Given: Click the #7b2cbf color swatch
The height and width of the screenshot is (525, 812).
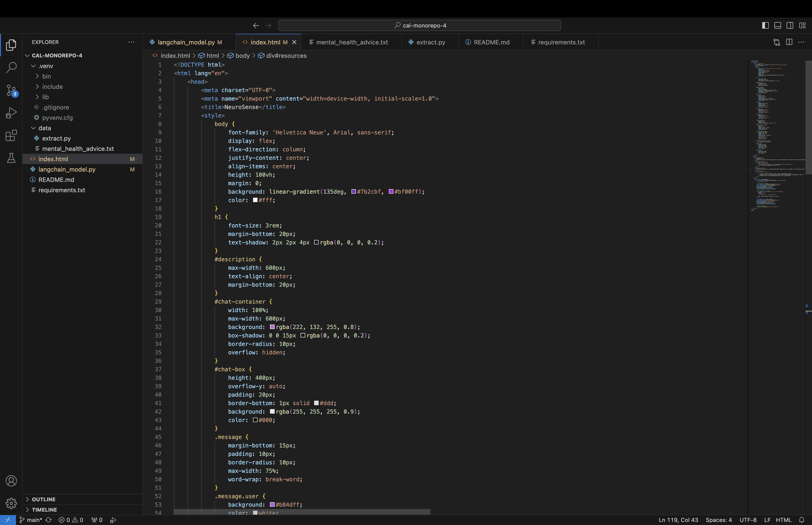Looking at the screenshot, I should [x=354, y=192].
